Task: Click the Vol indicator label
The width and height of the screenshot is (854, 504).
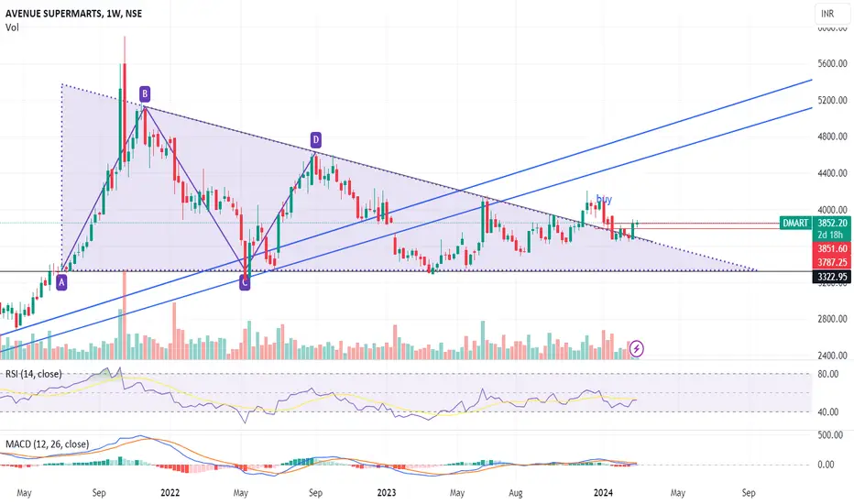Action: click(x=12, y=27)
